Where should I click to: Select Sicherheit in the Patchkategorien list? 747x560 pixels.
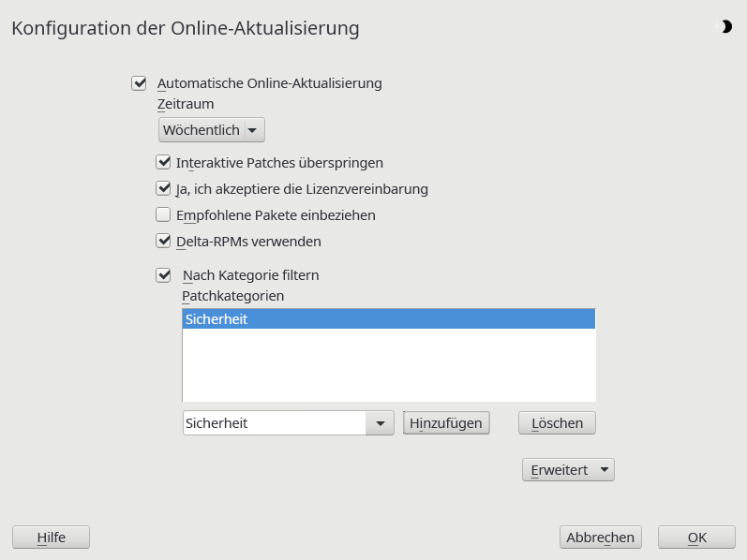389,319
